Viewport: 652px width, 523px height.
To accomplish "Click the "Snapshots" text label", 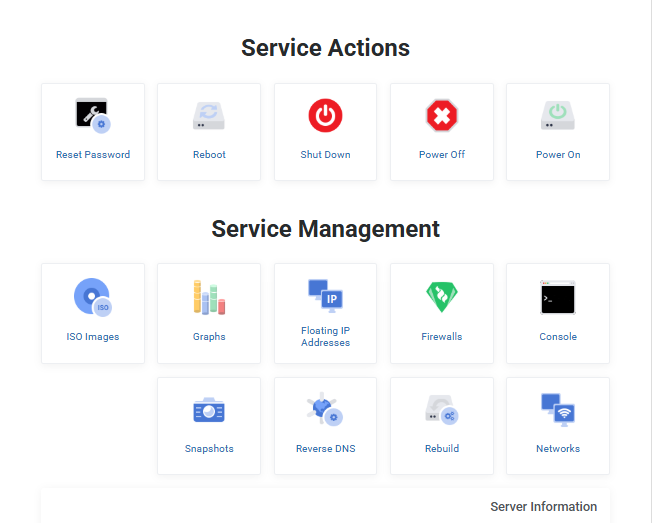I will [x=209, y=449].
